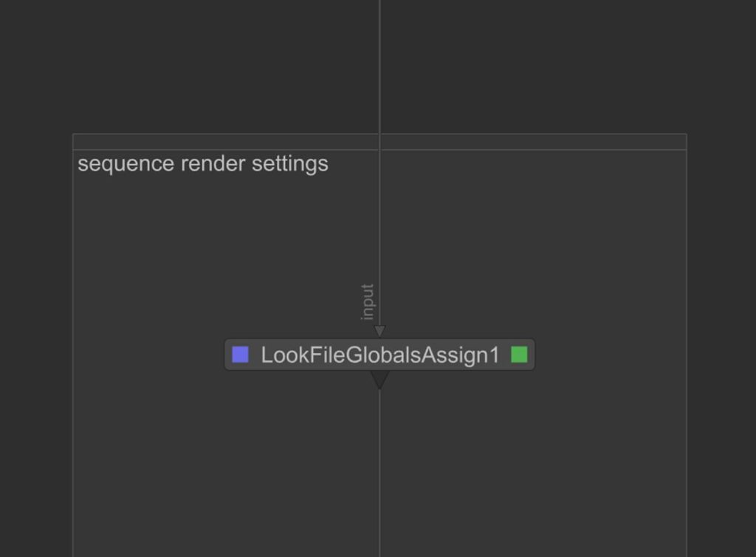
Task: Click the "input" port label
Action: (367, 302)
